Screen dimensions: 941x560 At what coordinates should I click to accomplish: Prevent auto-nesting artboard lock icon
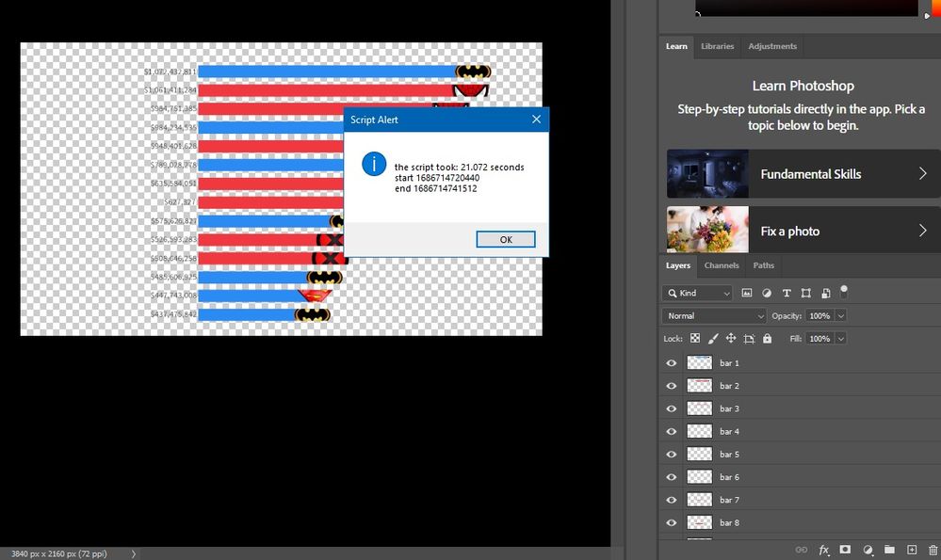tap(749, 338)
